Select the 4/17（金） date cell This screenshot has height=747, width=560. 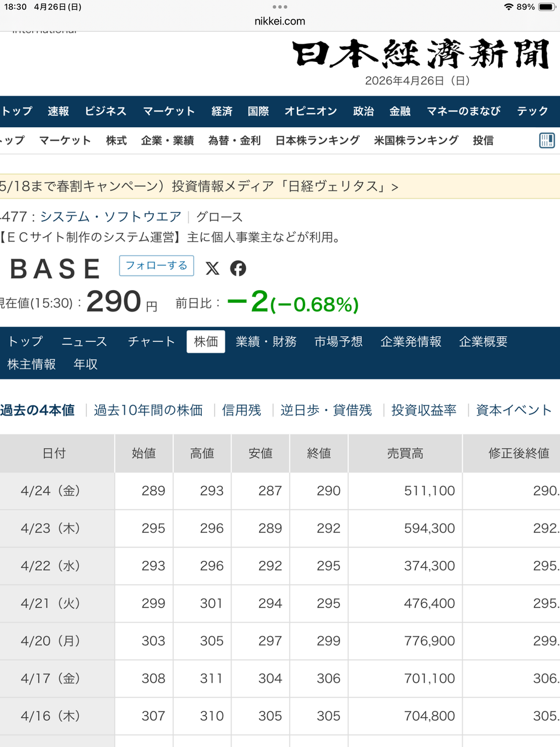click(x=57, y=678)
